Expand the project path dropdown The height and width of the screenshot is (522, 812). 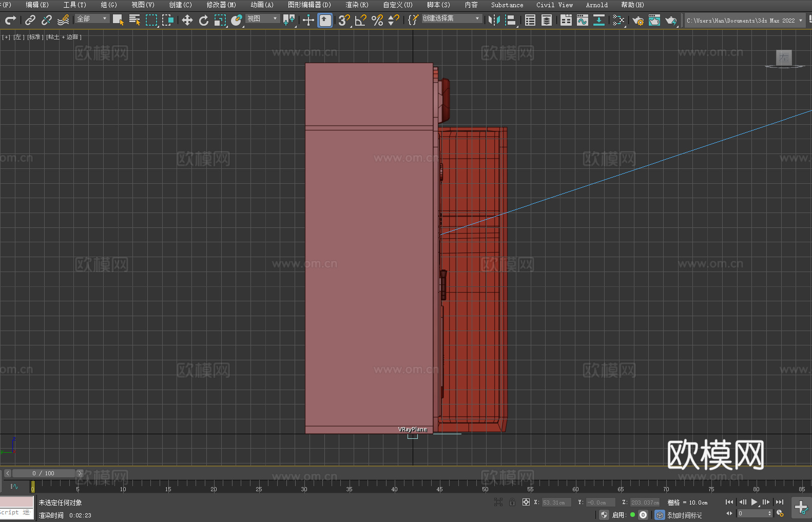point(801,21)
